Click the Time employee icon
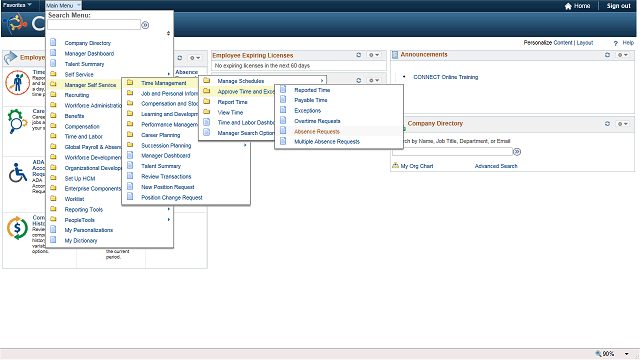640x360 pixels. [17, 82]
